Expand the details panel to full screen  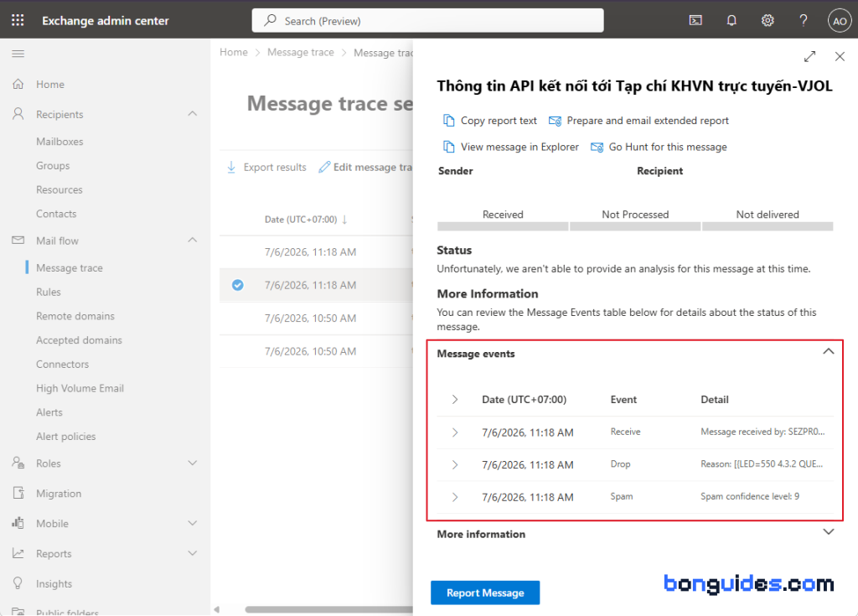click(809, 56)
